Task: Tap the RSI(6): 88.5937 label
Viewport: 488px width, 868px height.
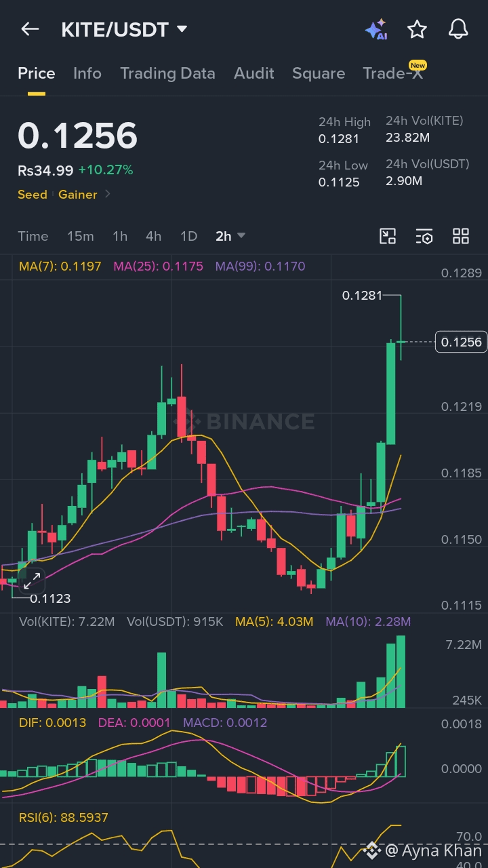Action: tap(64, 818)
